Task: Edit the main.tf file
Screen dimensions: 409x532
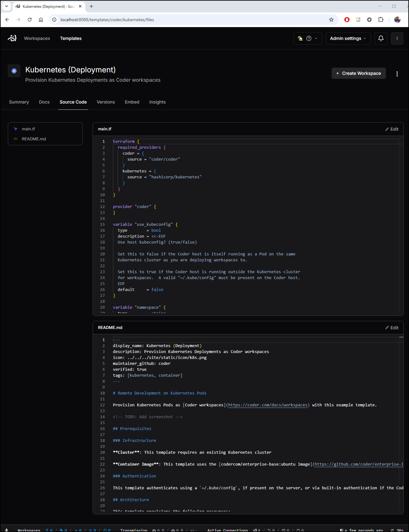Action: tap(392, 129)
